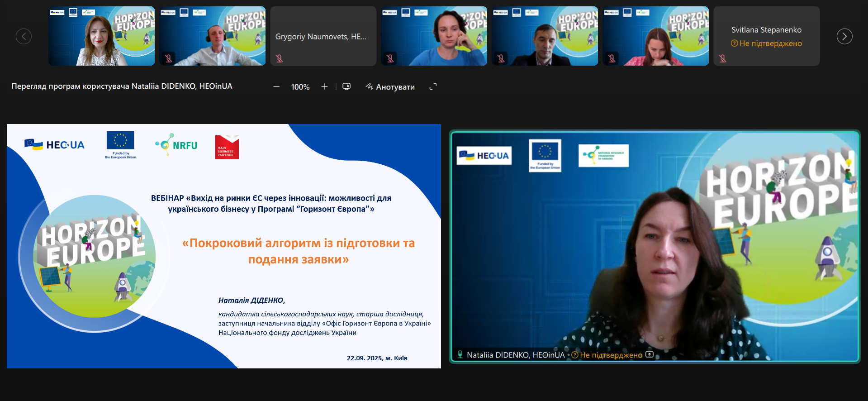Click ВЕБІНАР title text on slide
Screen dimensions: 868x401
(271, 203)
